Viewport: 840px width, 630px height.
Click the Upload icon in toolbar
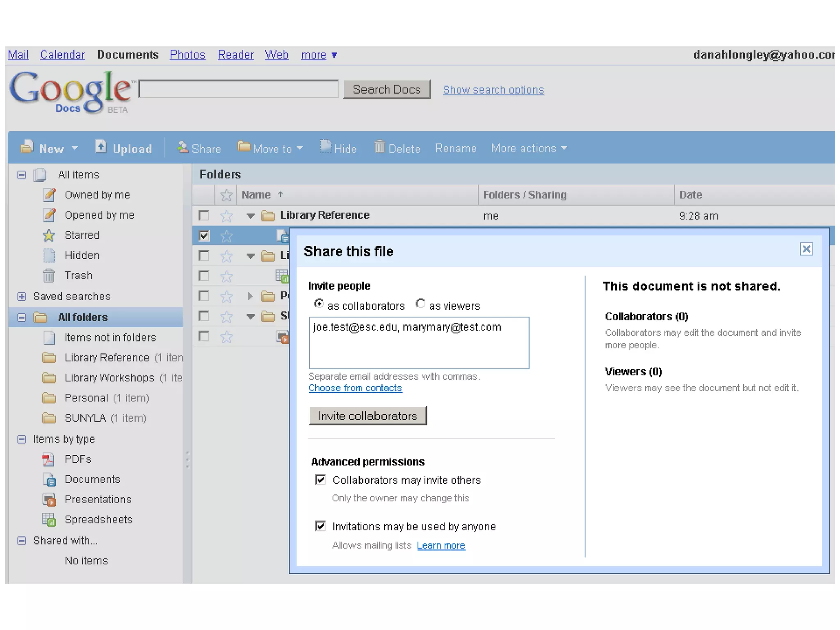coord(101,147)
